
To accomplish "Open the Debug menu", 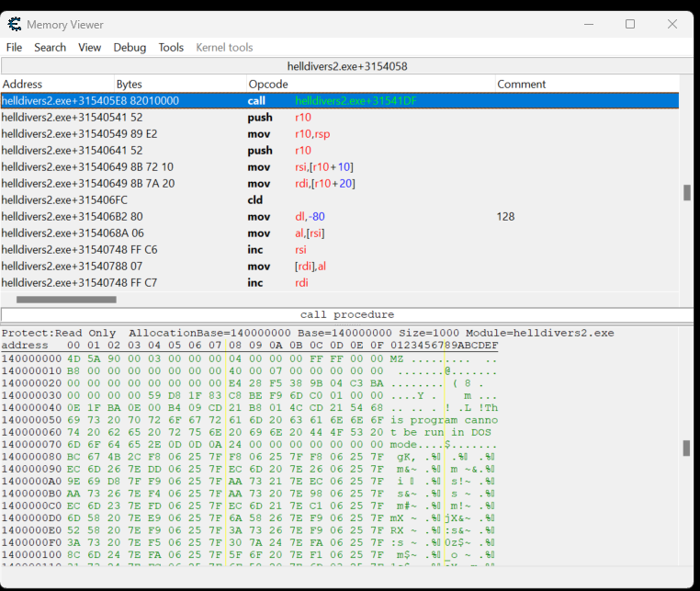I will 130,48.
